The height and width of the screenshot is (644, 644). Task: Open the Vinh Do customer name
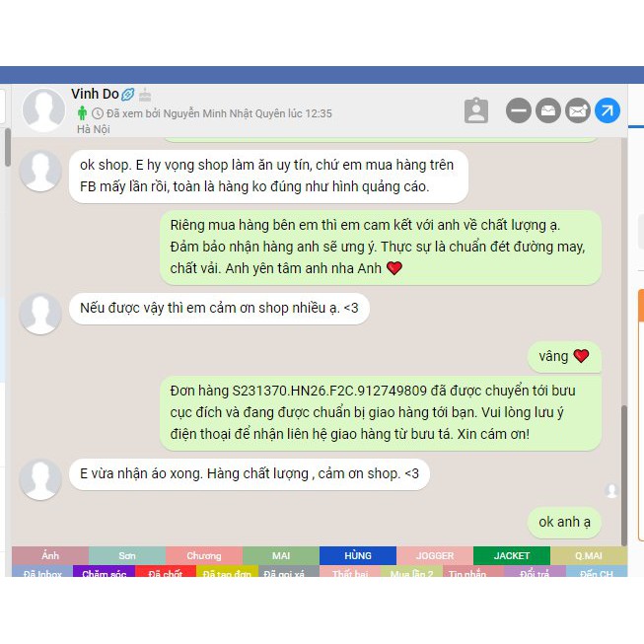[95, 94]
